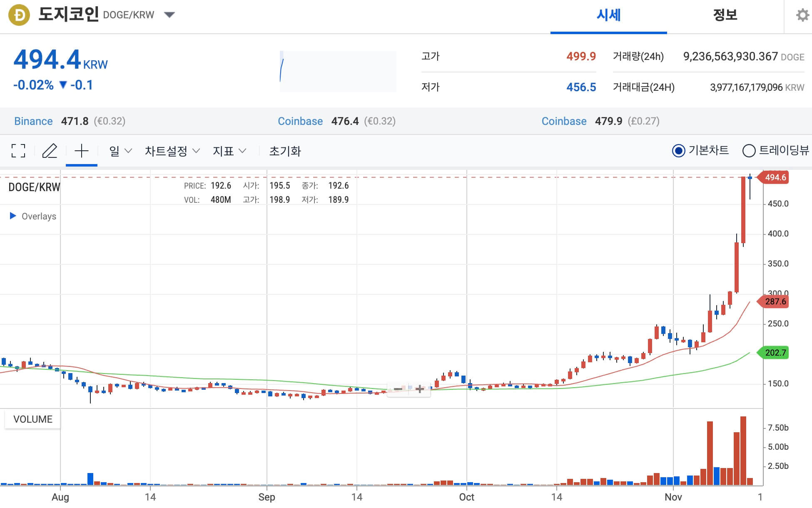
Task: Click the 저가 value 456.5
Action: coord(581,87)
